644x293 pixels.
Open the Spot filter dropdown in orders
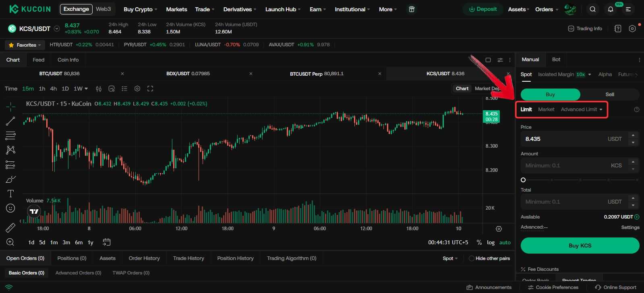coord(450,258)
